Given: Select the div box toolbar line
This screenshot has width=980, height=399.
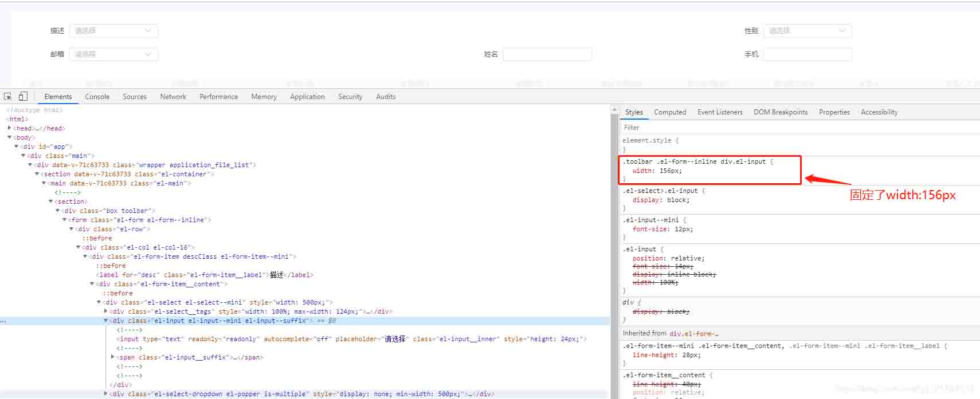Looking at the screenshot, I should click(109, 211).
